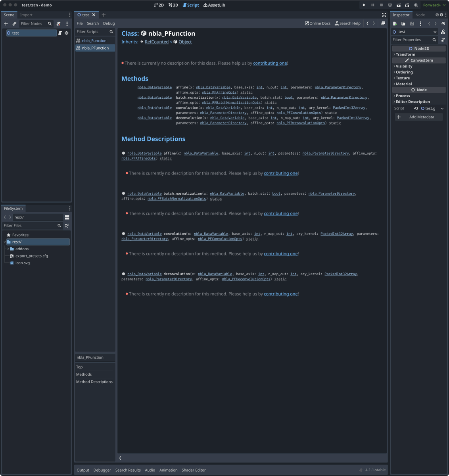Switch to 2D workspace
449x476 pixels.
point(159,5)
